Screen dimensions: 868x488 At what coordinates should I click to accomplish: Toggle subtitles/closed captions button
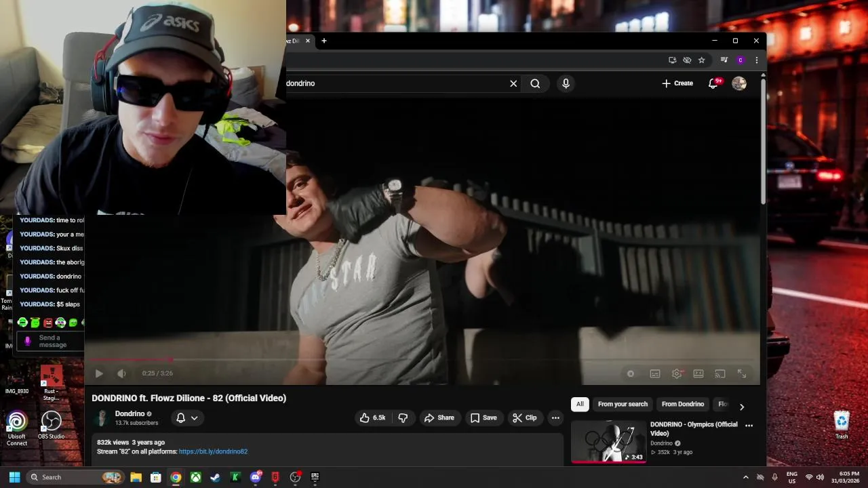point(655,373)
